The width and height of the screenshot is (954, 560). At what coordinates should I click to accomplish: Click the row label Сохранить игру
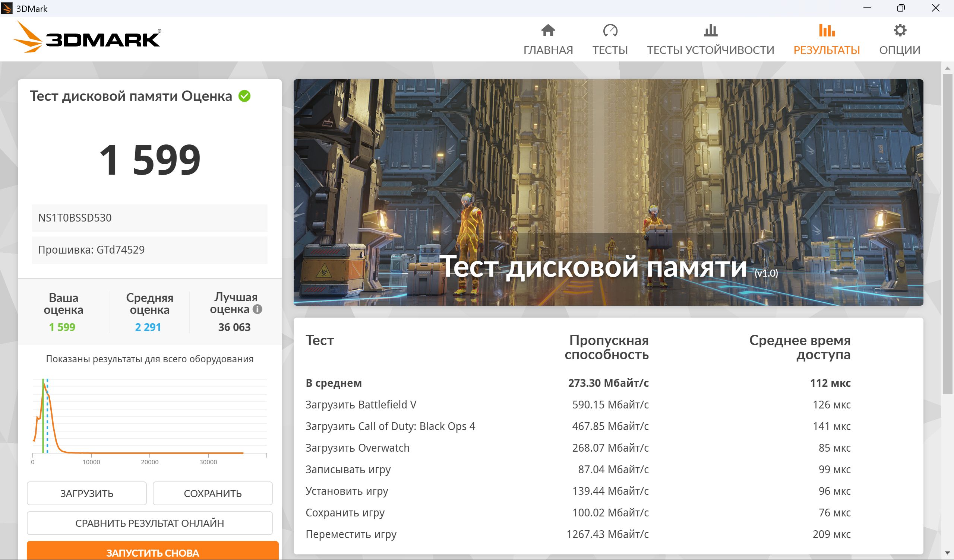tap(345, 513)
